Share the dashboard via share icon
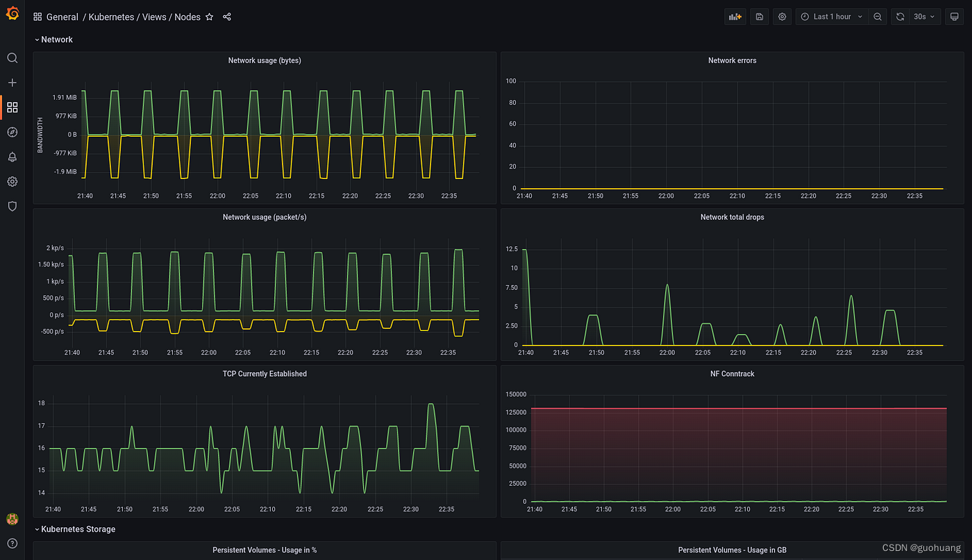The height and width of the screenshot is (560, 972). pyautogui.click(x=227, y=17)
